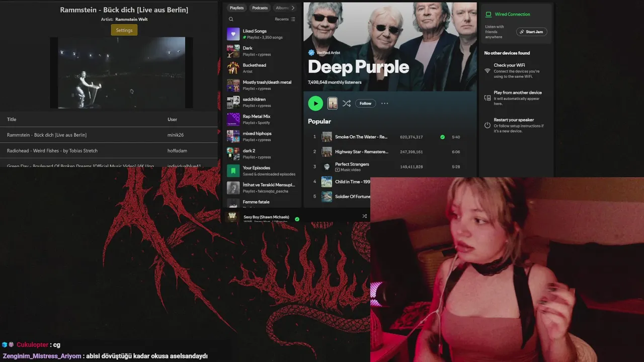Toggle saved checkmark for Smoke On The Water
This screenshot has height=362, width=644.
point(442,137)
